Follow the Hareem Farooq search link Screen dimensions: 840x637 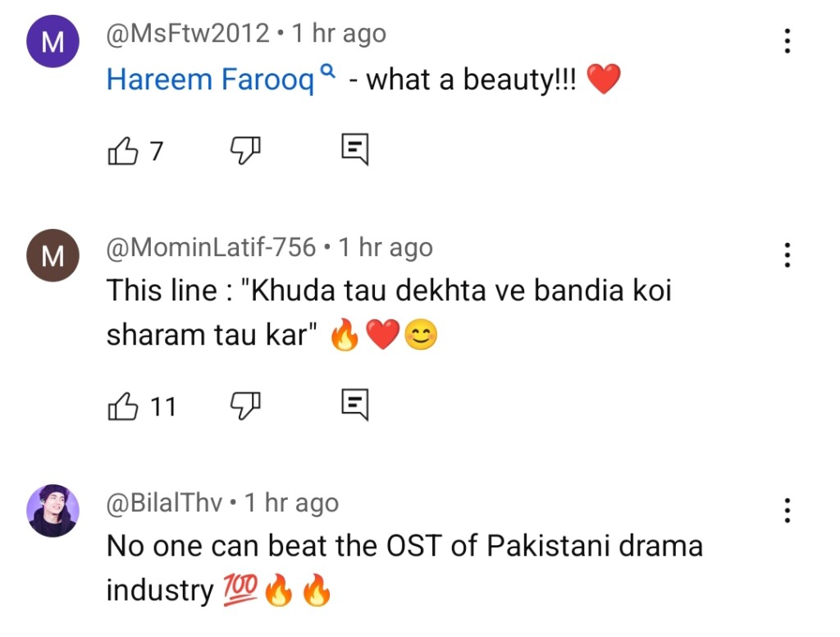tap(211, 80)
